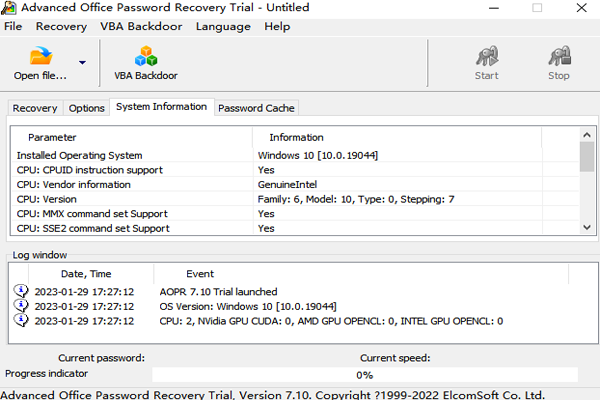Click the Current password label
This screenshot has height=400, width=600.
(101, 358)
